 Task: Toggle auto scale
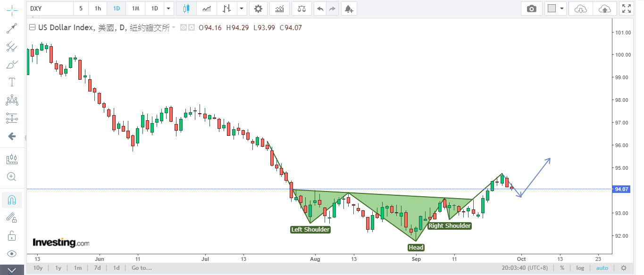(x=602, y=268)
